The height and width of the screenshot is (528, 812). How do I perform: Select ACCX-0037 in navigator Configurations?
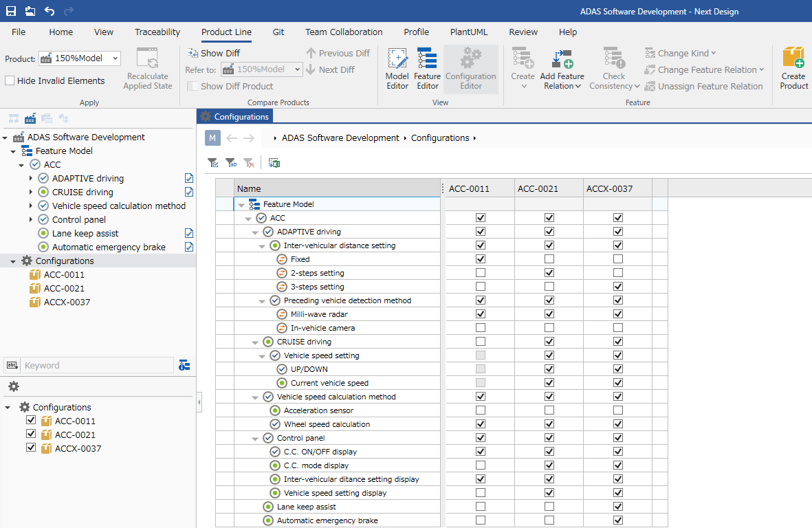[67, 302]
